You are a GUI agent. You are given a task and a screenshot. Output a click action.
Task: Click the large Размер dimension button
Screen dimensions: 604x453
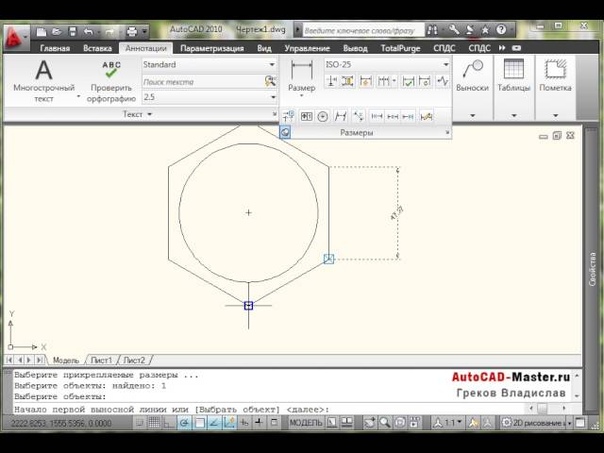point(302,77)
